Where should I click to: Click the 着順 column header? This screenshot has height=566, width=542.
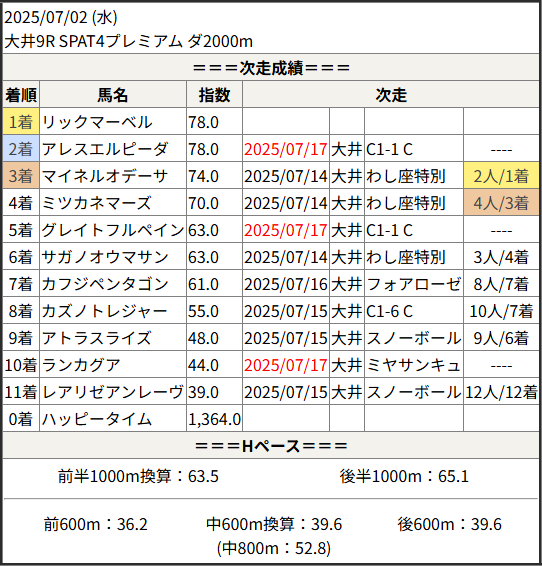21,95
